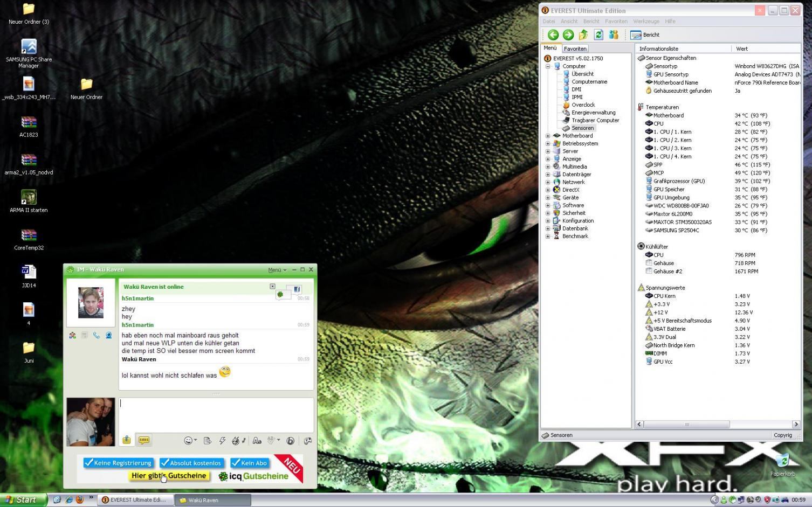This screenshot has width=812, height=507.
Task: Select the JJD14 Word document on the desktop
Action: click(x=29, y=276)
